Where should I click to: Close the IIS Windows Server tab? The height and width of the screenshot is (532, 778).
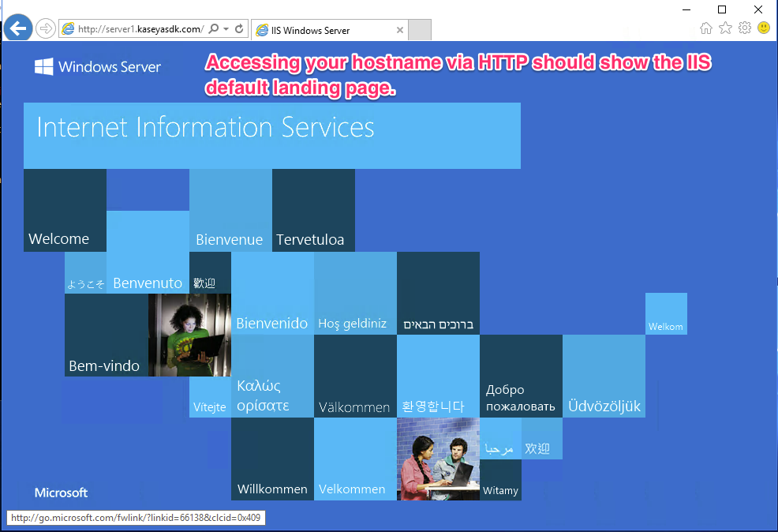[x=400, y=30]
